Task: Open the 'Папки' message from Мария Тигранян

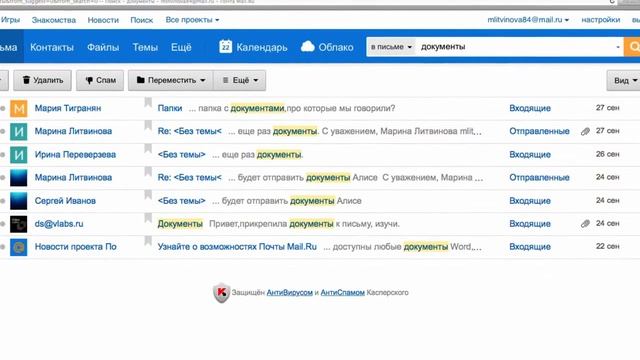Action: (170, 109)
